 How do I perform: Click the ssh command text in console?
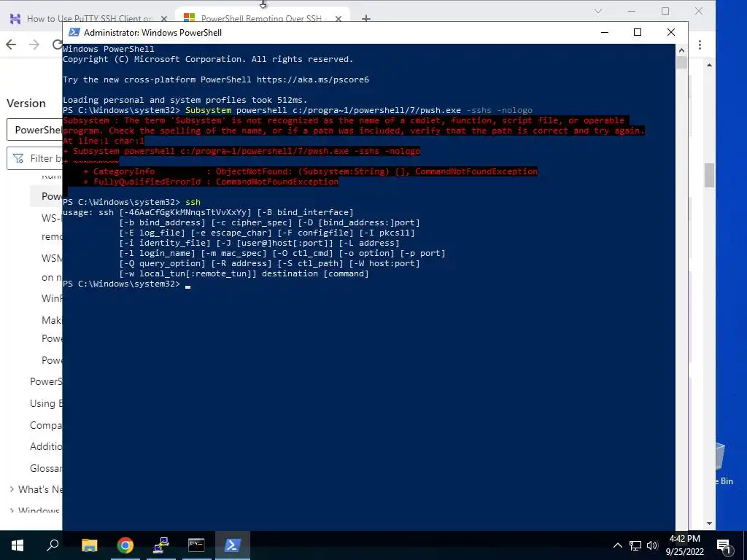[193, 202]
